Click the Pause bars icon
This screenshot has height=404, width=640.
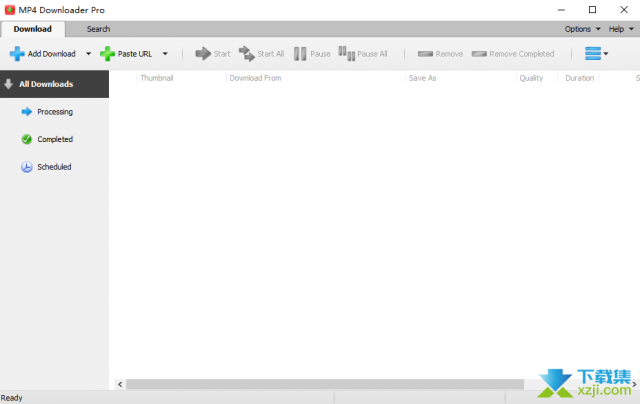pos(300,54)
